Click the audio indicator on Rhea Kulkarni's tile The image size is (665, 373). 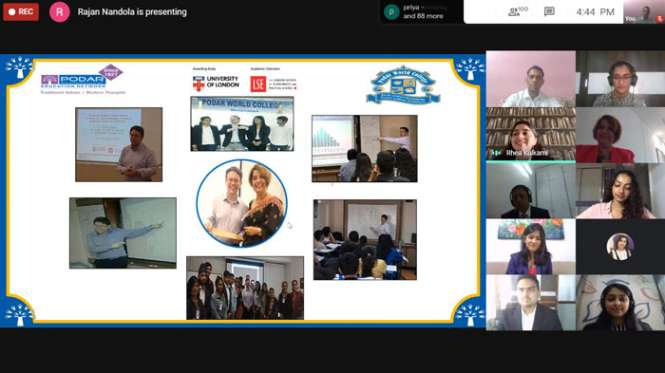point(495,152)
